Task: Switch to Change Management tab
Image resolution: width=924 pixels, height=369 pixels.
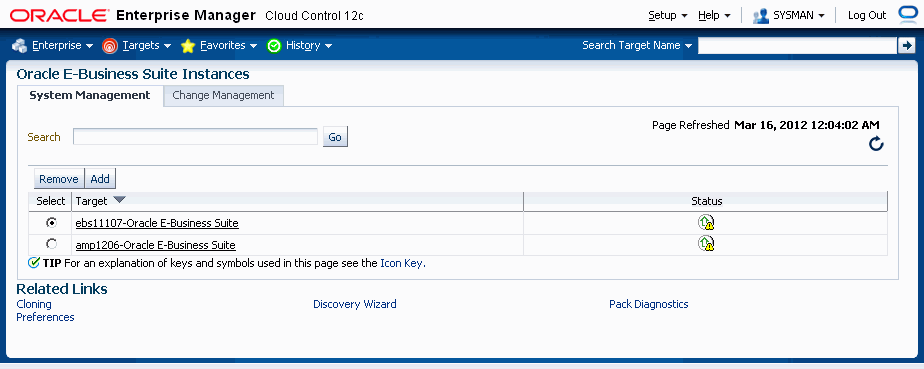Action: pos(223,95)
